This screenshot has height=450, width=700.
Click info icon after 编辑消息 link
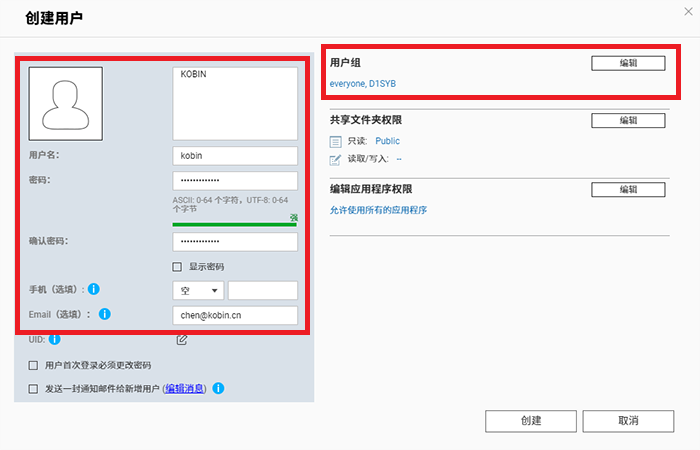(x=218, y=388)
